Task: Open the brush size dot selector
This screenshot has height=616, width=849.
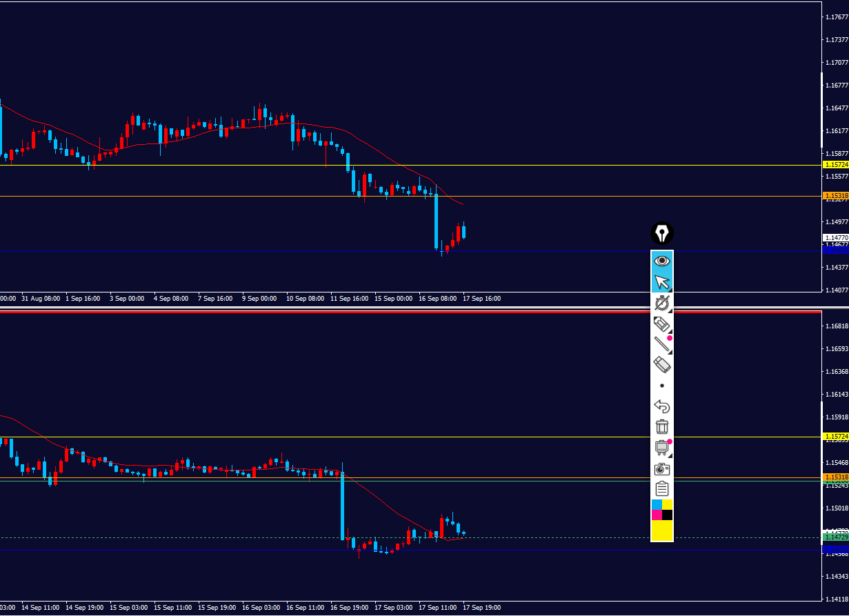Action: (662, 386)
